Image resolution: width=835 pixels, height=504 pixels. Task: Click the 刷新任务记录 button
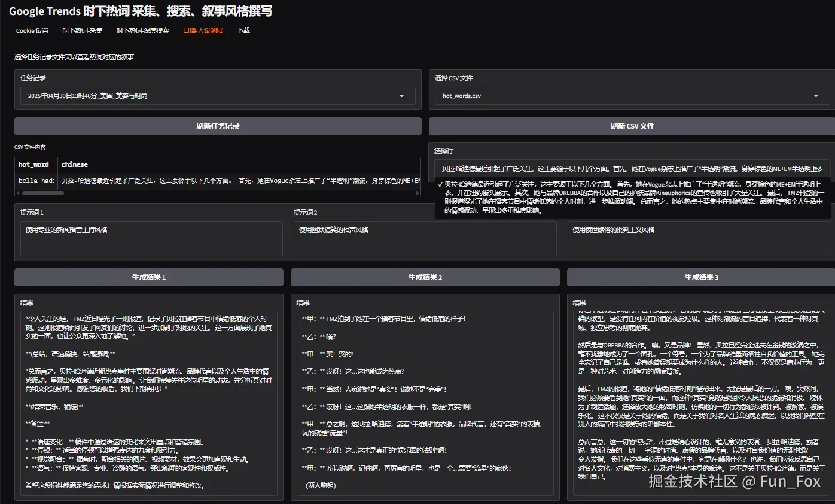(x=218, y=126)
